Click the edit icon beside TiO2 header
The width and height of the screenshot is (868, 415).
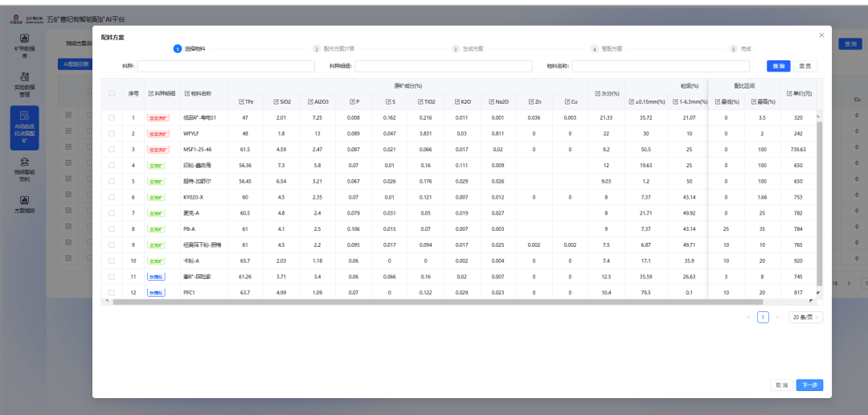point(420,102)
